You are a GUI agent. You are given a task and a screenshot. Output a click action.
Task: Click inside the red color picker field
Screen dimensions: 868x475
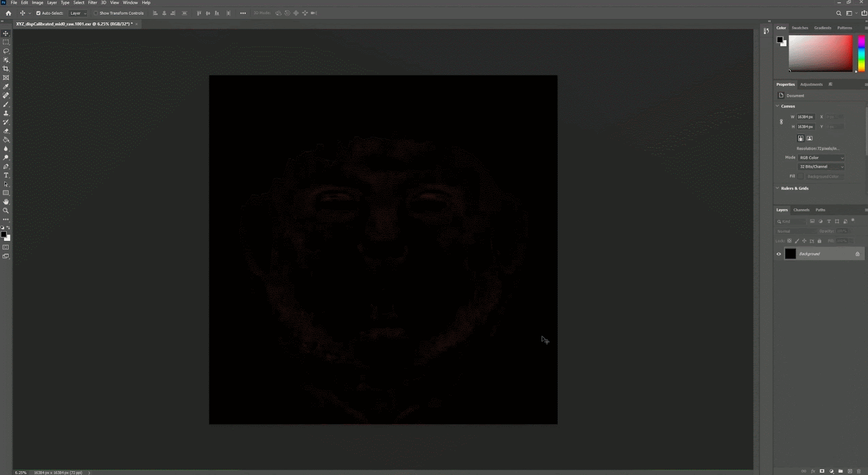tap(820, 53)
